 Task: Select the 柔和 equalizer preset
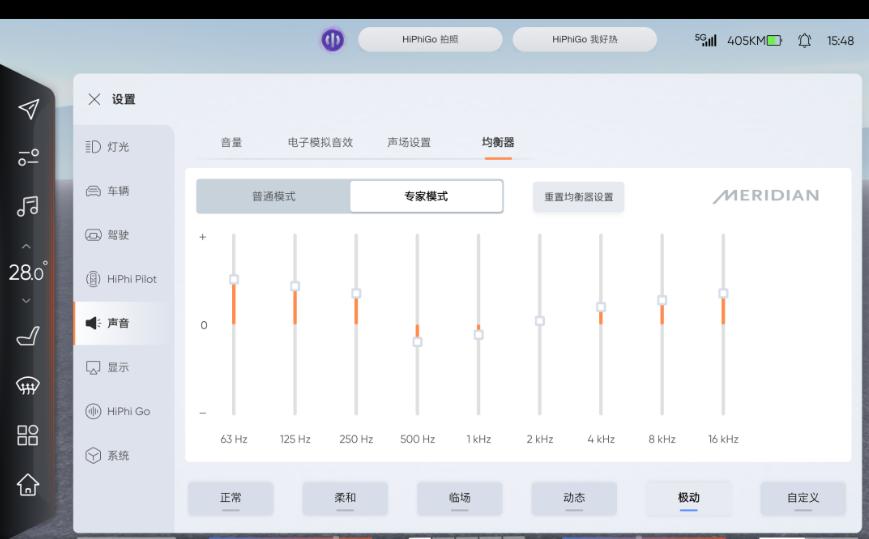tap(345, 499)
